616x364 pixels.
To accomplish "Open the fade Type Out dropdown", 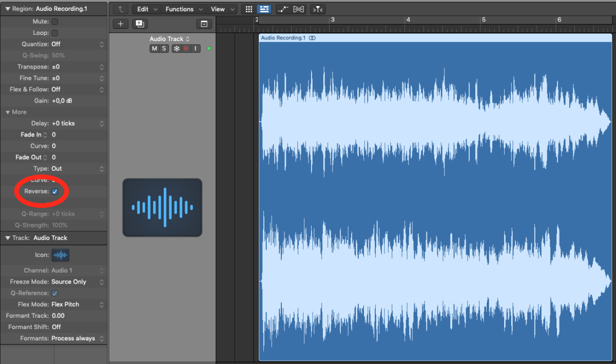I will [78, 169].
